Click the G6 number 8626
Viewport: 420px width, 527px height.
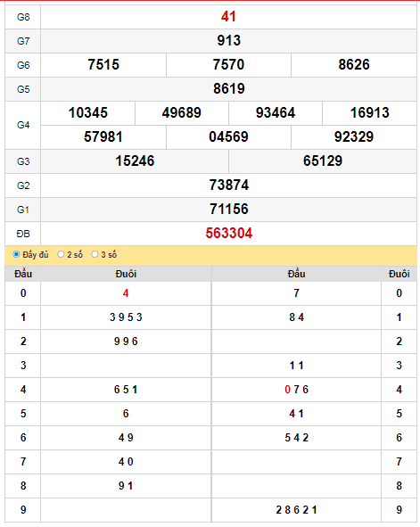(x=354, y=65)
